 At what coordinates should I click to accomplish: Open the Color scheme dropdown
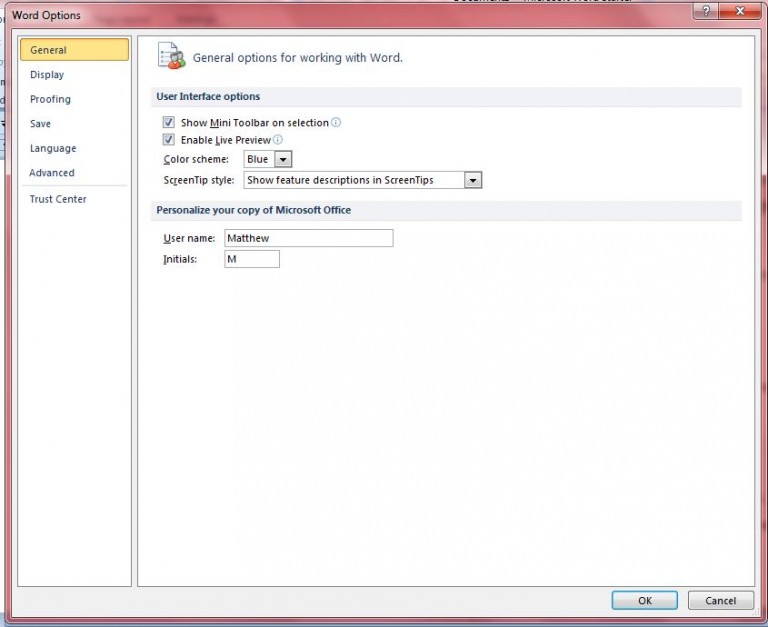coord(283,159)
